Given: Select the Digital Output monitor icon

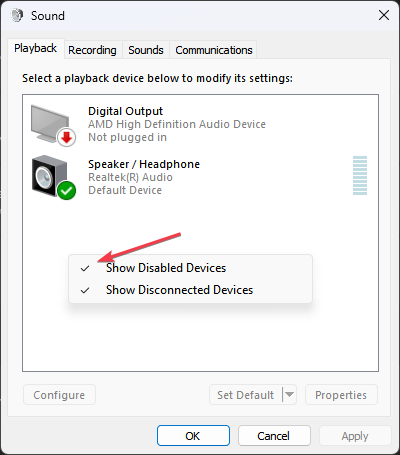Looking at the screenshot, I should [50, 124].
